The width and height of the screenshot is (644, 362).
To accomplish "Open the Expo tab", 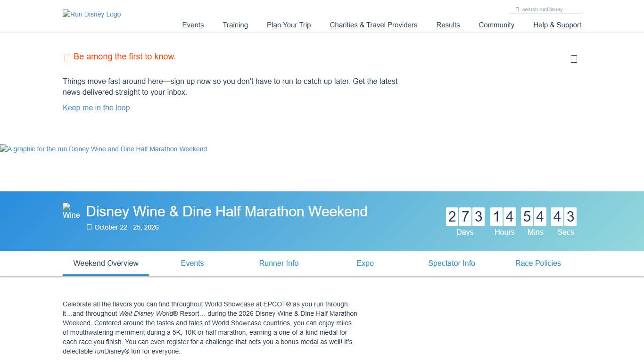I will (x=365, y=263).
